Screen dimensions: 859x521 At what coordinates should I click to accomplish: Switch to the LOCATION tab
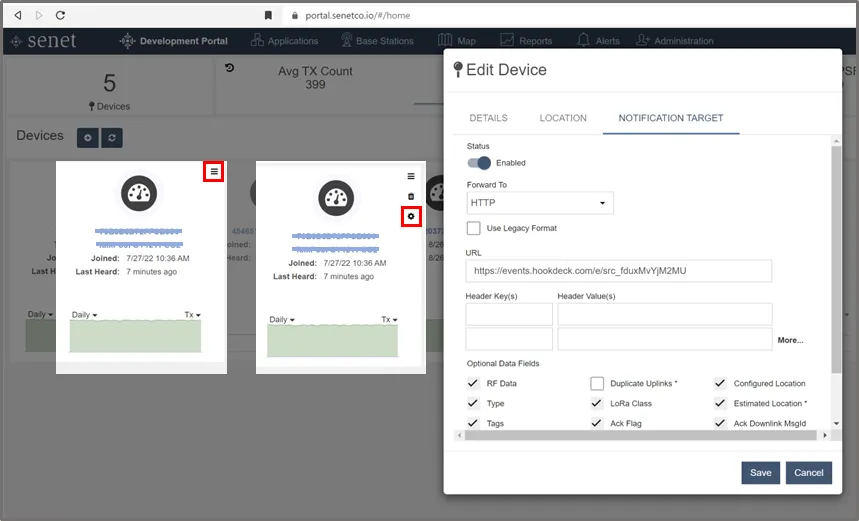[x=563, y=118]
